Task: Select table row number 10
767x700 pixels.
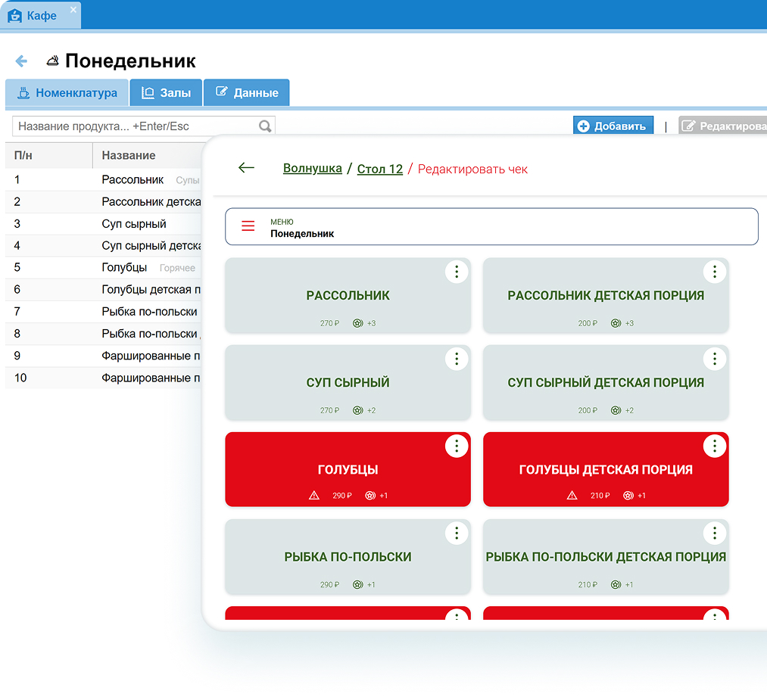Action: coord(103,378)
